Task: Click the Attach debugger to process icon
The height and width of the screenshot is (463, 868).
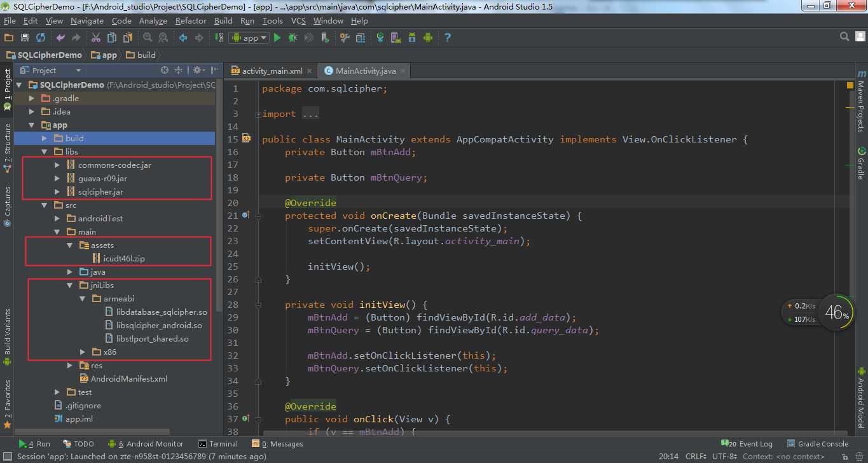Action: click(325, 38)
